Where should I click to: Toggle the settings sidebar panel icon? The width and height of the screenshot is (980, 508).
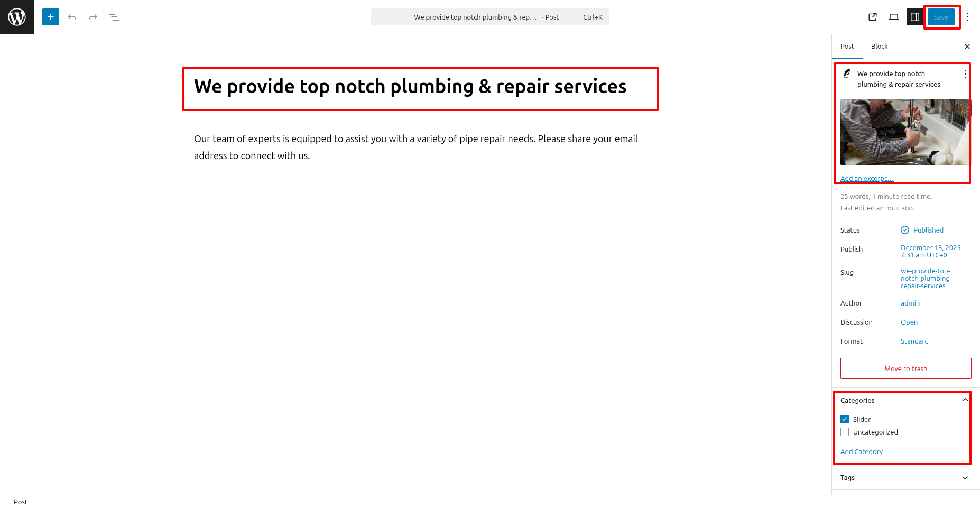pos(915,17)
